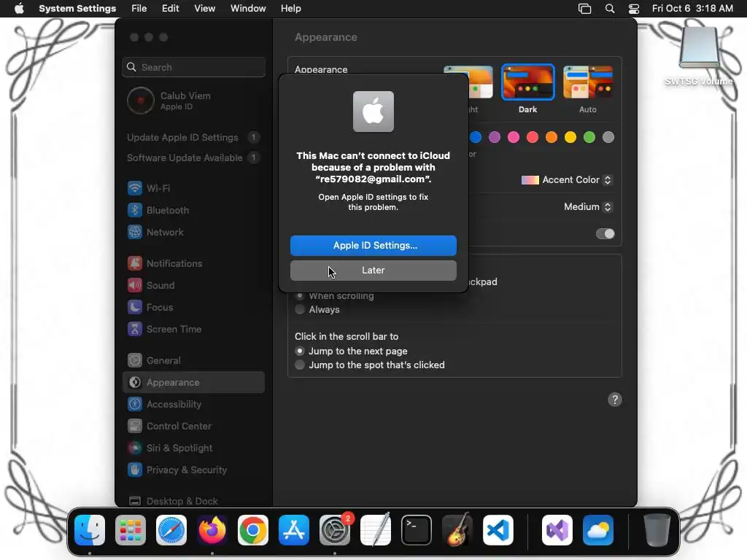The image size is (747, 560).
Task: Select Jump to the spot that's clicked
Action: [300, 365]
